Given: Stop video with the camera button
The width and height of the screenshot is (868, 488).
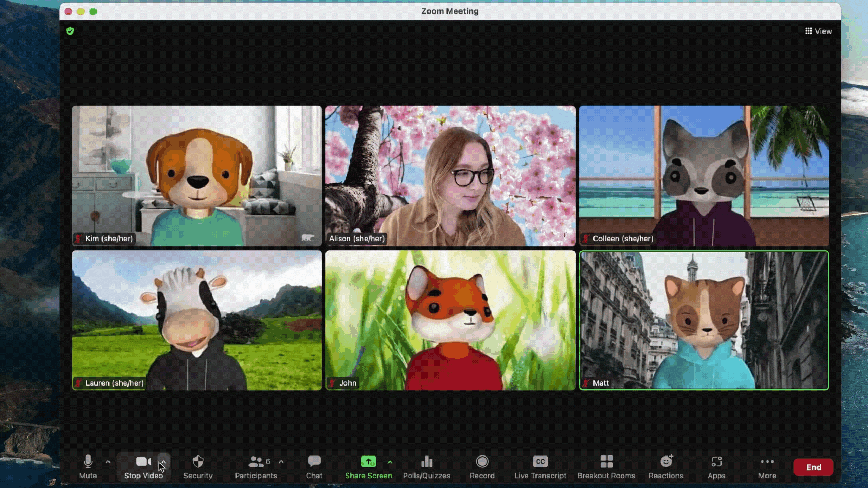Looking at the screenshot, I should 143,467.
